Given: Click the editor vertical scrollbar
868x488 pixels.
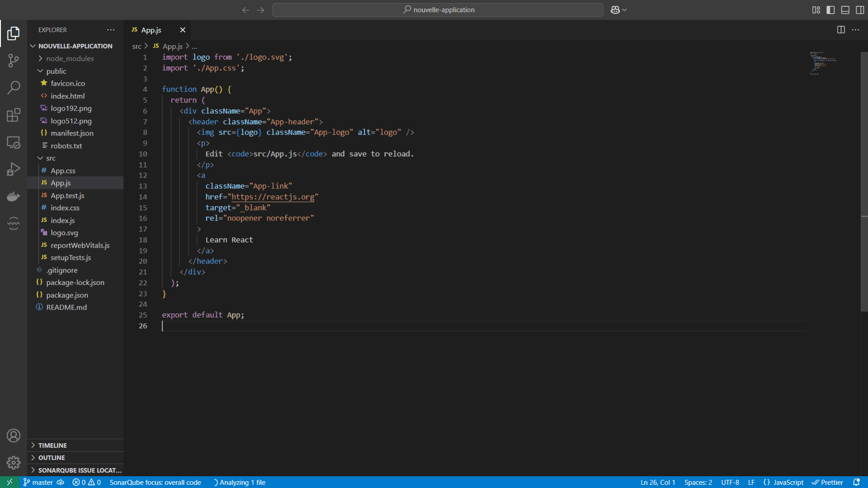Looking at the screenshot, I should (864, 181).
